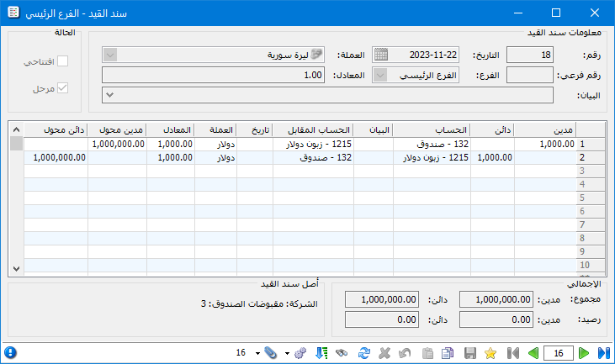Open search with the binoculars icon

point(342,353)
